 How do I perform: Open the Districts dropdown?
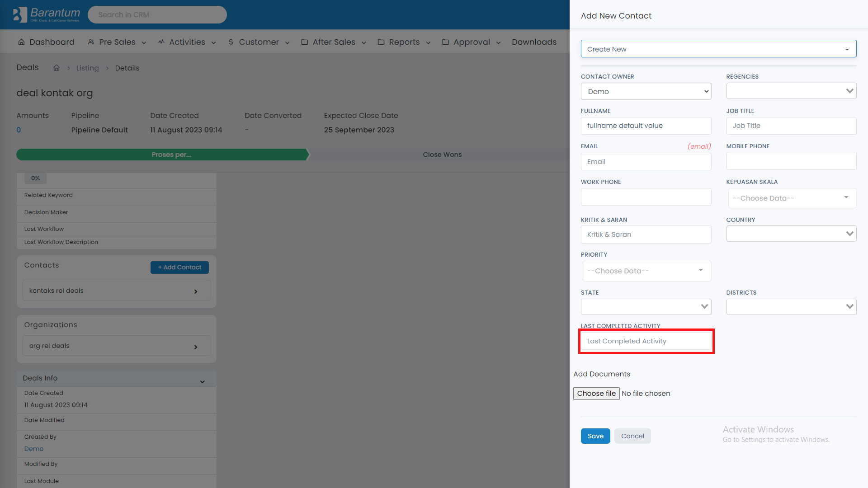791,307
